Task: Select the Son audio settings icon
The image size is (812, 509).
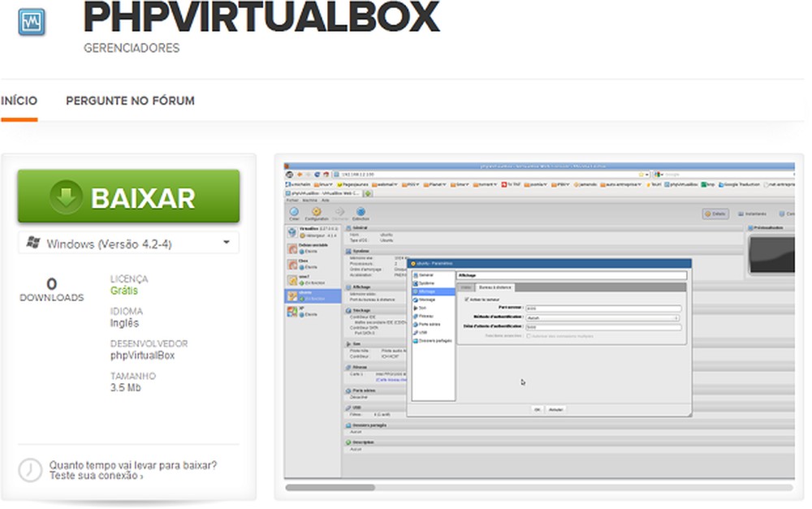Action: [x=421, y=308]
